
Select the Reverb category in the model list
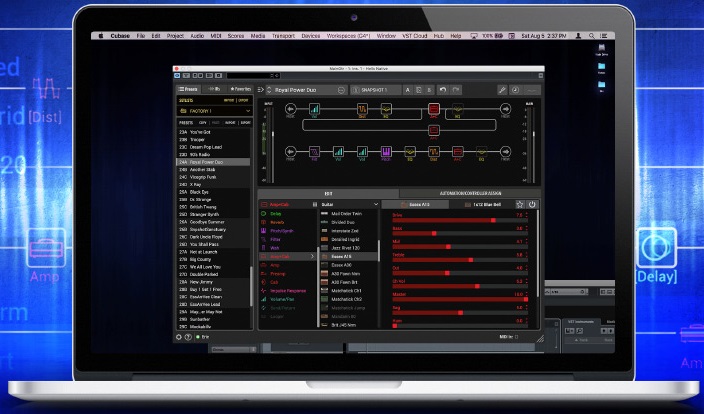[x=277, y=222]
